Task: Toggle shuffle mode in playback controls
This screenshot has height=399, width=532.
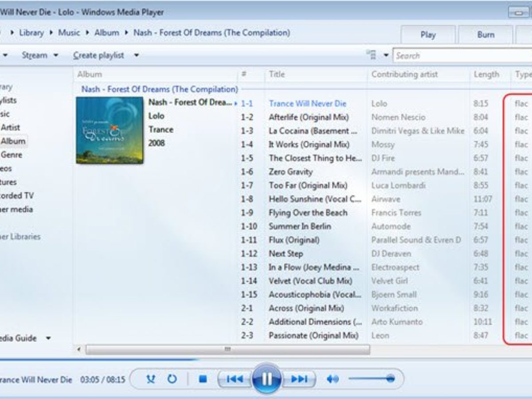Action: click(x=151, y=379)
